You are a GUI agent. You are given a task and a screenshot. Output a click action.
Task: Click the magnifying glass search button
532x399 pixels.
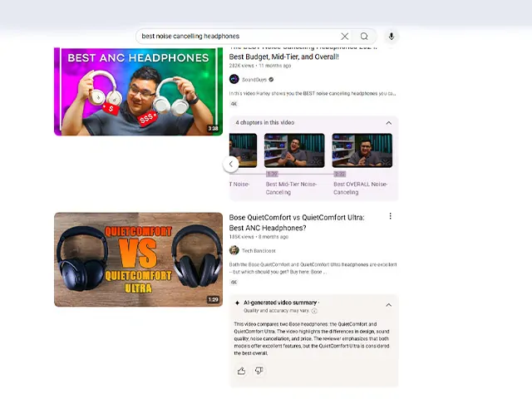(364, 37)
